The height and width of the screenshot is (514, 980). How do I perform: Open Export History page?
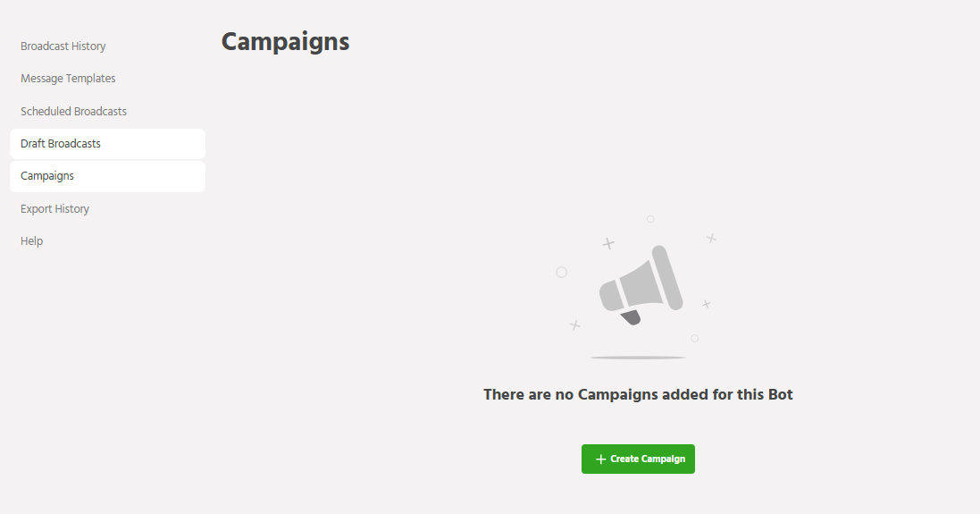[54, 209]
